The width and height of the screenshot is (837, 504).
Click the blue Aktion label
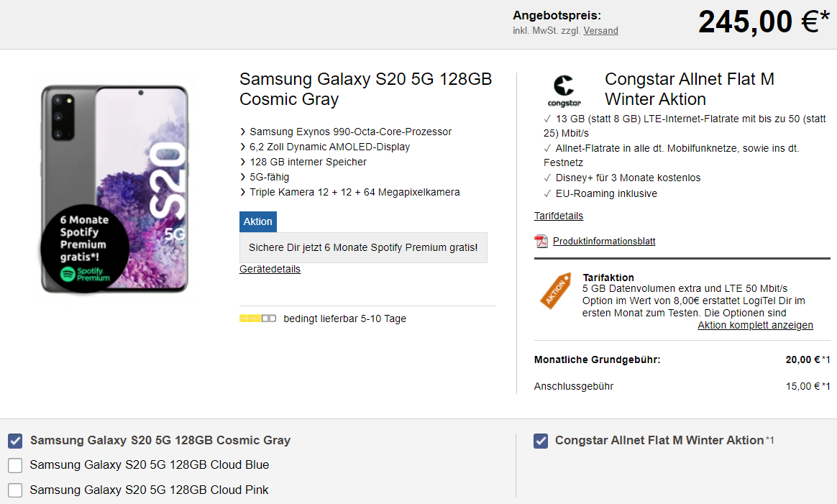pyautogui.click(x=257, y=221)
